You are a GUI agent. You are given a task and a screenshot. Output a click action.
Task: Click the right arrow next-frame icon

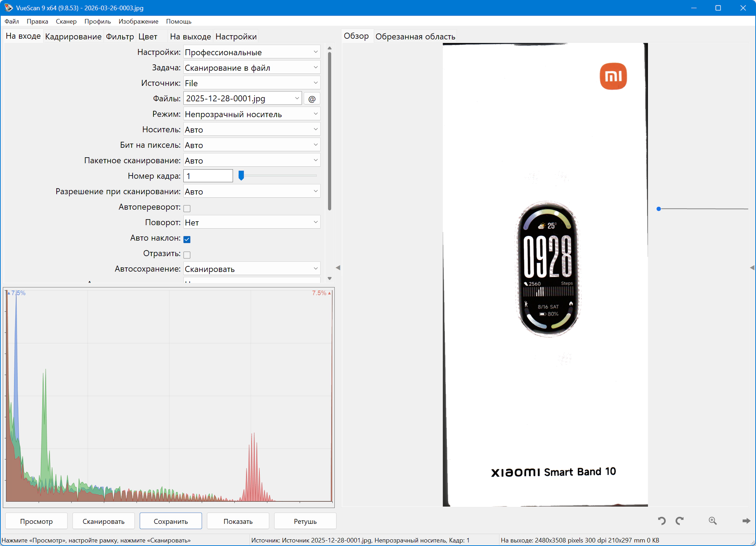[746, 521]
